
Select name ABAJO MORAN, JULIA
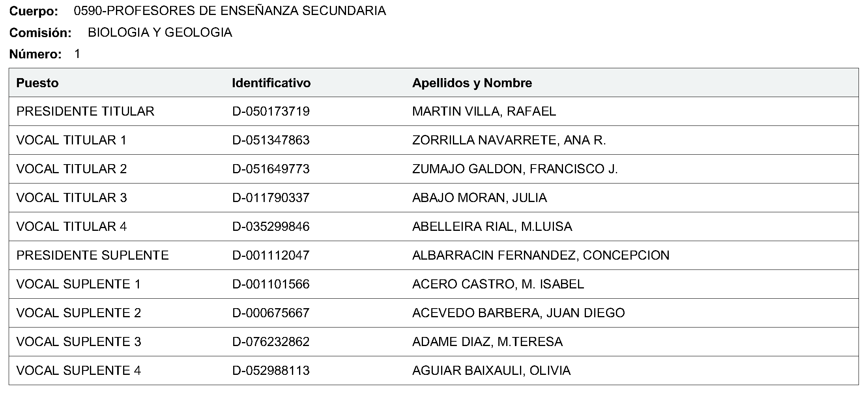pyautogui.click(x=479, y=198)
